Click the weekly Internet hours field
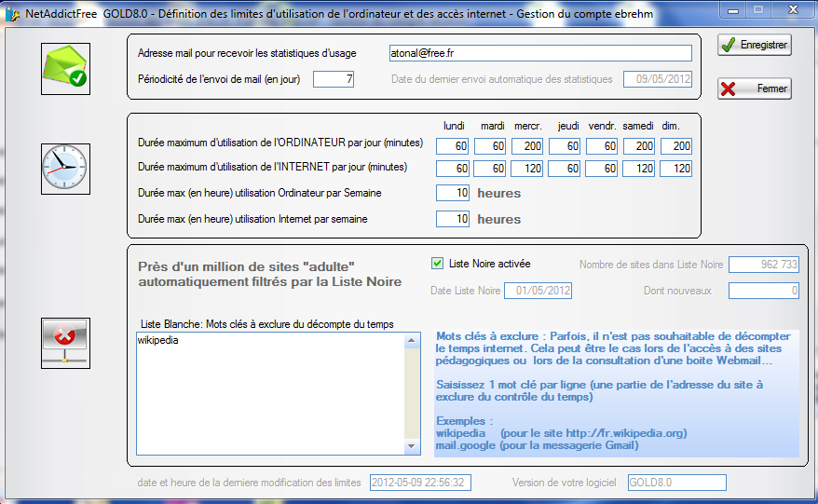 tap(453, 219)
